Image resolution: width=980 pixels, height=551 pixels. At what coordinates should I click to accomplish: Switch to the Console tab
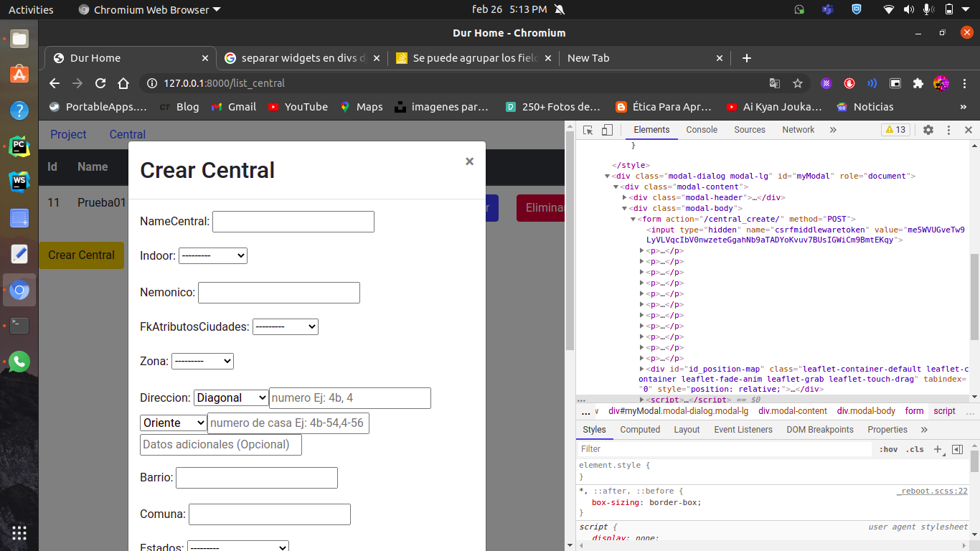(x=702, y=130)
